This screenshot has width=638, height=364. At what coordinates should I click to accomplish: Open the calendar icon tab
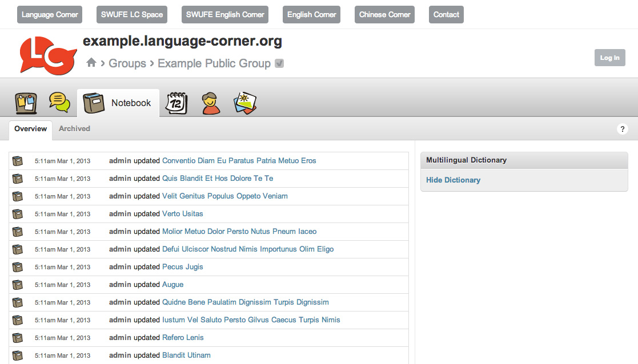click(176, 103)
